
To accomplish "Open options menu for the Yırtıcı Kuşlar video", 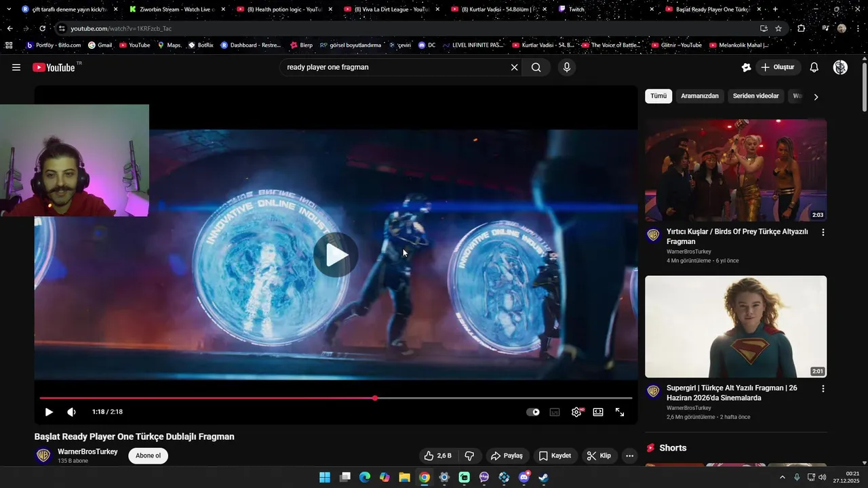I will [x=823, y=232].
